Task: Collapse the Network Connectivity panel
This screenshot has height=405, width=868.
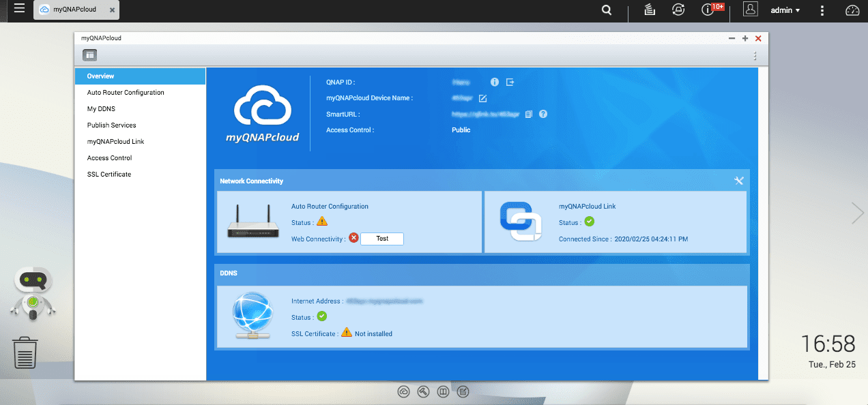Action: pyautogui.click(x=739, y=181)
